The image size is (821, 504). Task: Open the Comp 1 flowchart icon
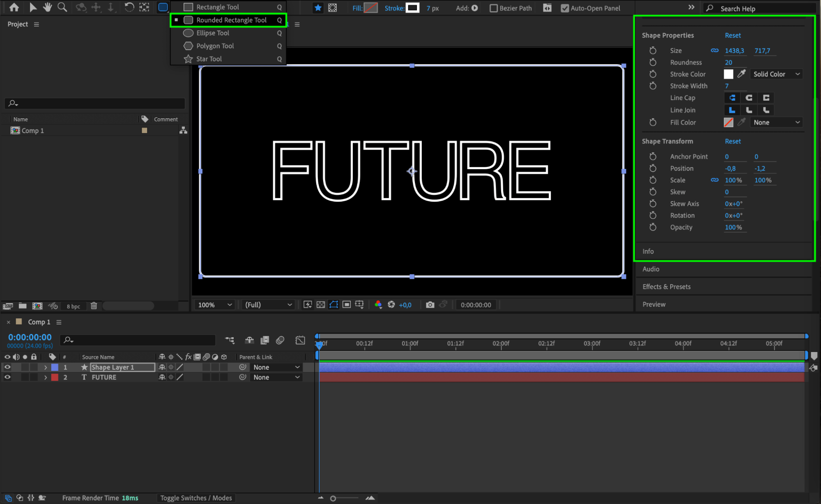[183, 130]
